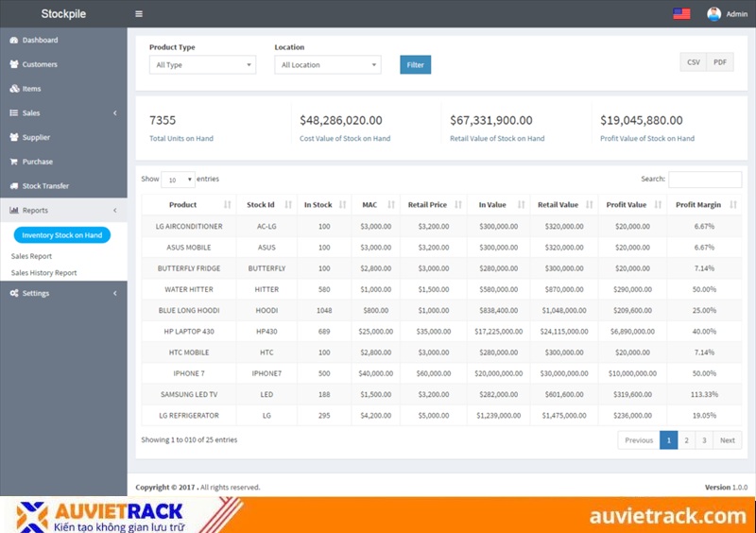The height and width of the screenshot is (533, 756).
Task: Click the US flag language icon
Action: (681, 14)
